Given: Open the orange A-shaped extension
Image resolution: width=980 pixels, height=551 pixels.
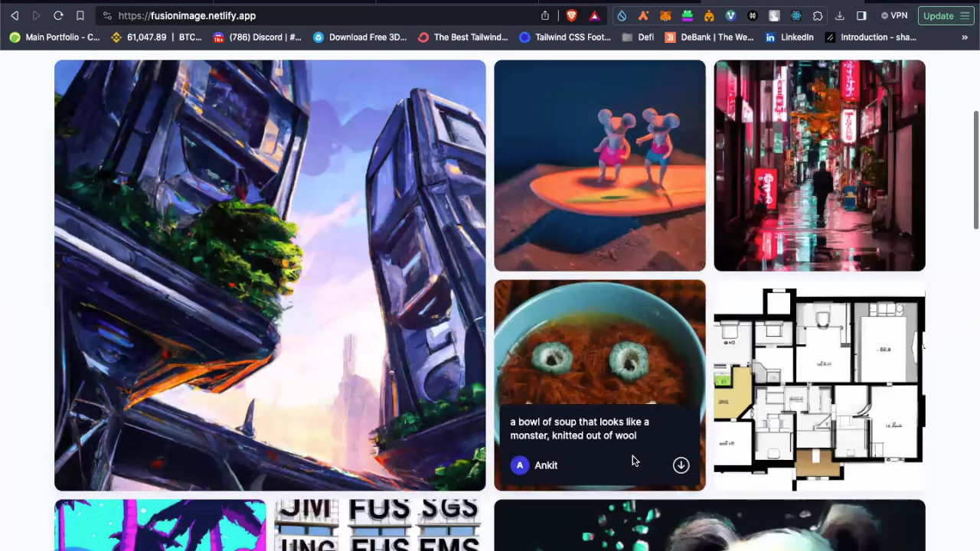Looking at the screenshot, I should click(643, 15).
